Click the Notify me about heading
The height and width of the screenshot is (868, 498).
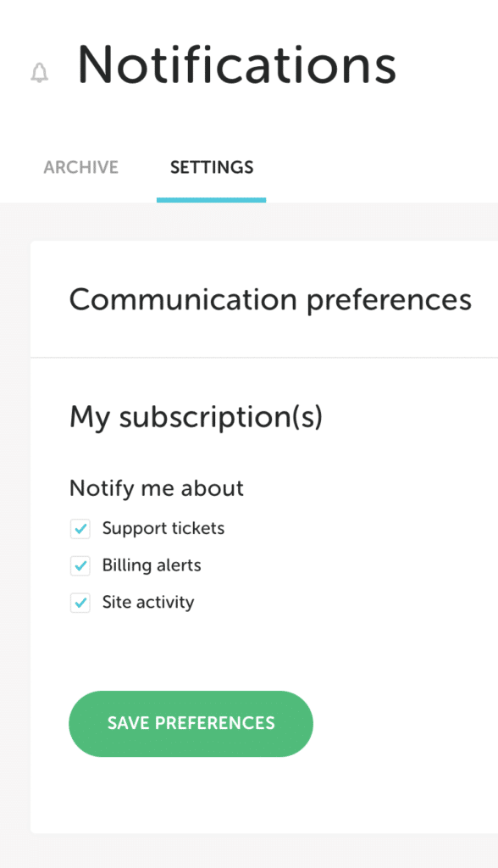click(156, 487)
